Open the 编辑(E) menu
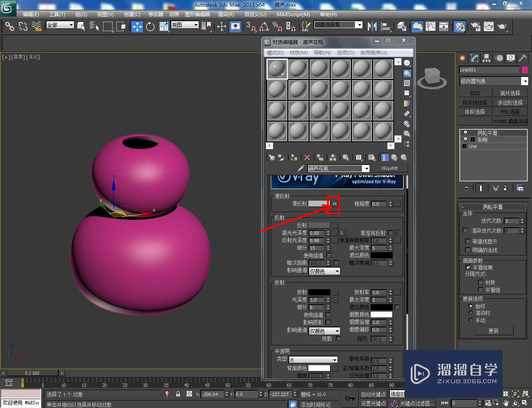 (31, 14)
